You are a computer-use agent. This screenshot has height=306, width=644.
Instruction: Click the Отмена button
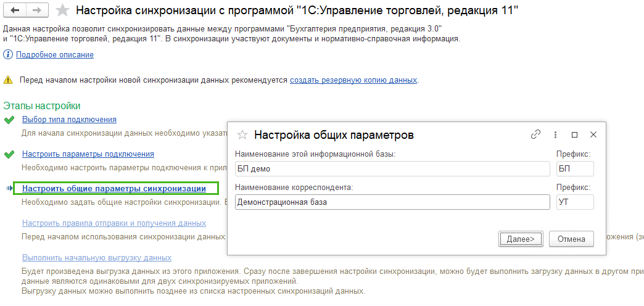(x=571, y=239)
